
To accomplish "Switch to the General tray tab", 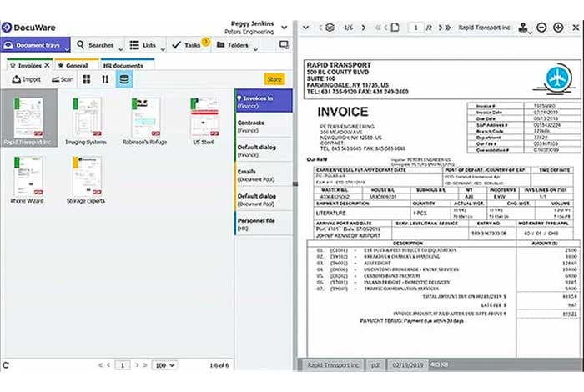I will 77,66.
